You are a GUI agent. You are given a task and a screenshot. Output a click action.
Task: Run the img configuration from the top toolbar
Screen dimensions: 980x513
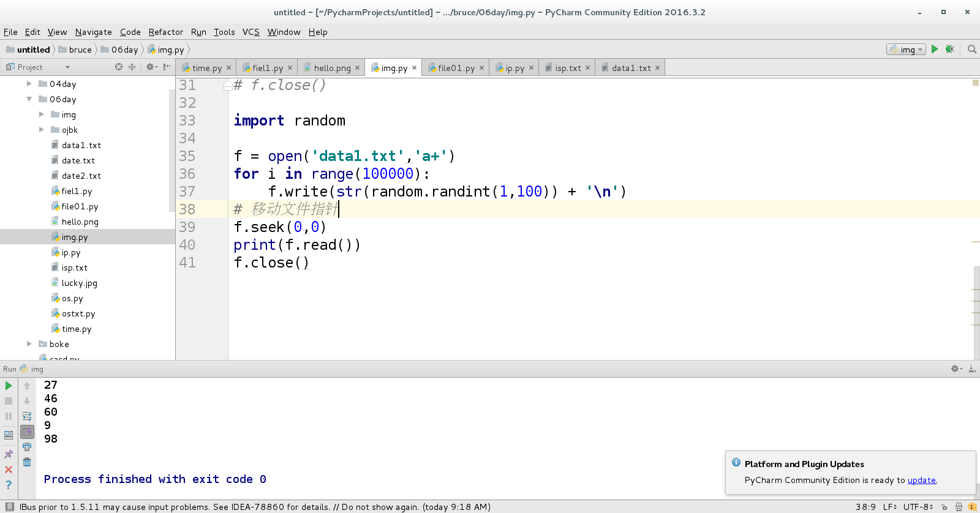(935, 49)
